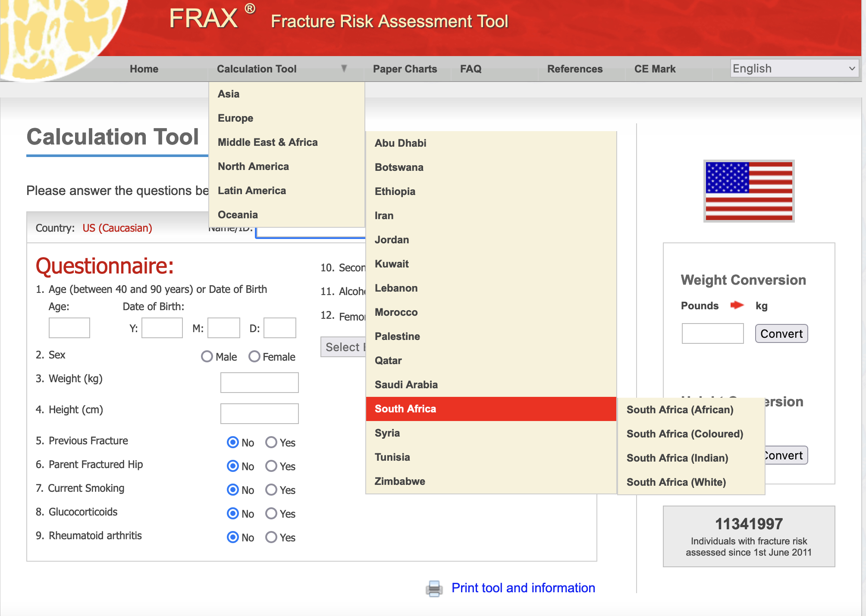This screenshot has width=866, height=616.
Task: Choose Yes for Current Smoking
Action: (x=271, y=490)
